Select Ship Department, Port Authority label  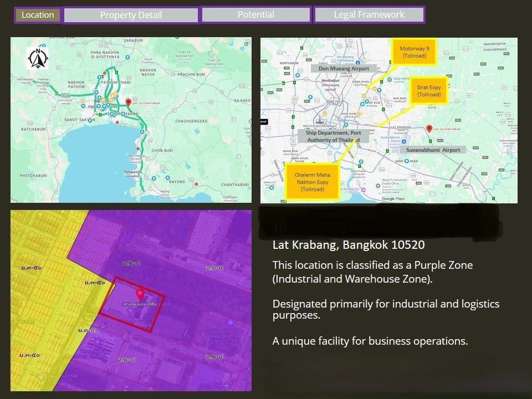(x=333, y=136)
